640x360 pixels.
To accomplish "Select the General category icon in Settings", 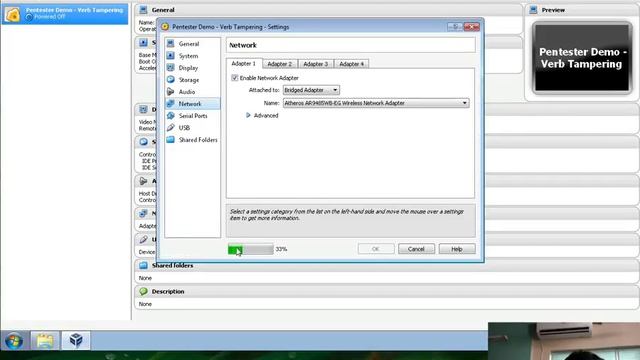I will 171,43.
